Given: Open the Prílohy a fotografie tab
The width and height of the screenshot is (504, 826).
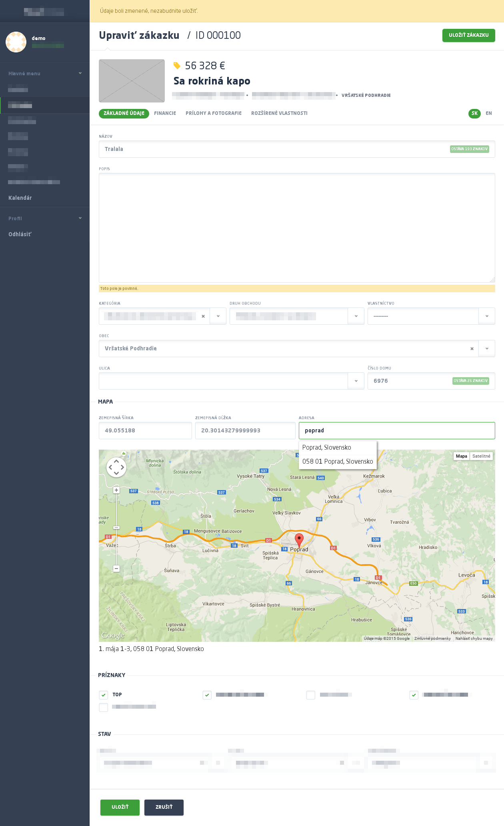Looking at the screenshot, I should [x=214, y=113].
